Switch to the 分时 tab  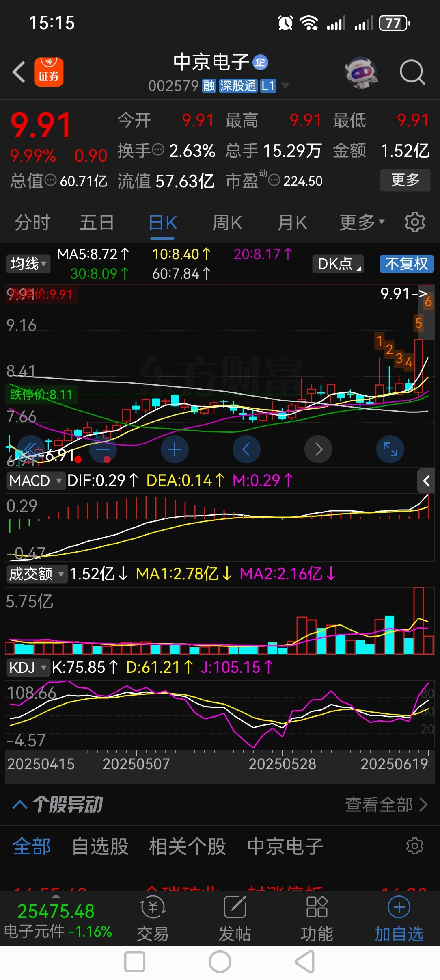32,223
